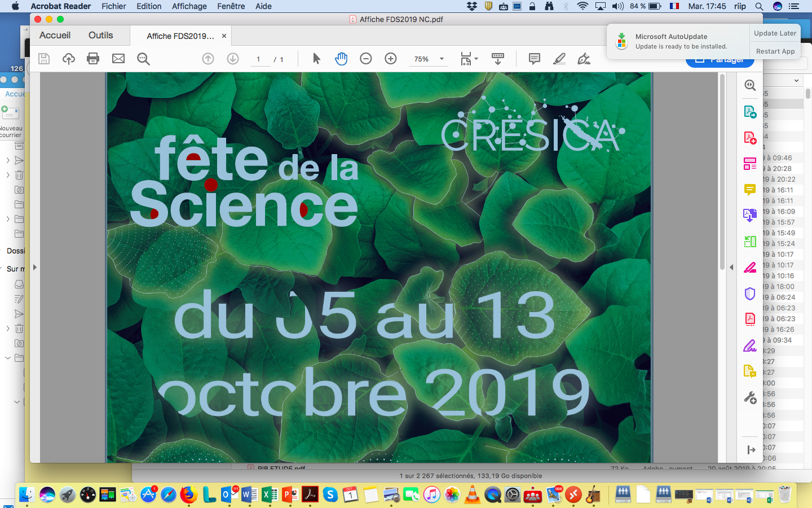The width and height of the screenshot is (812, 508).
Task: Open yellow Send for Comments tool
Action: pyautogui.click(x=750, y=371)
